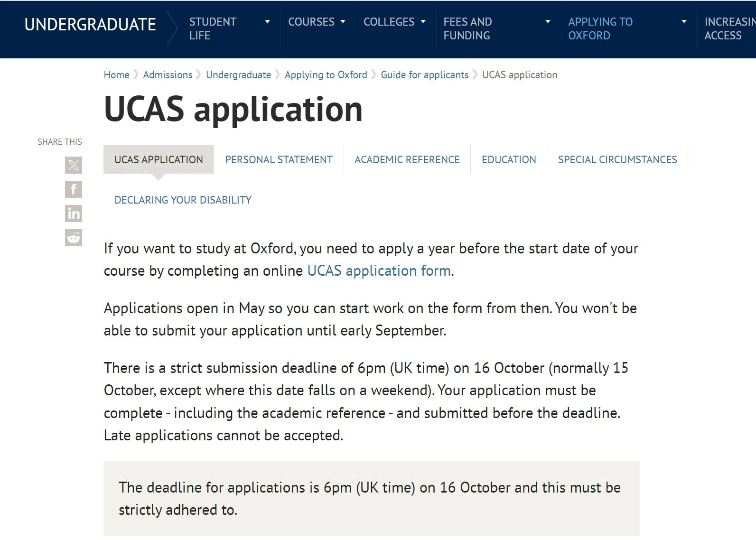Screen dimensions: 756x540
Task: Expand Applying to Oxford dropdown arrow
Action: tap(684, 22)
